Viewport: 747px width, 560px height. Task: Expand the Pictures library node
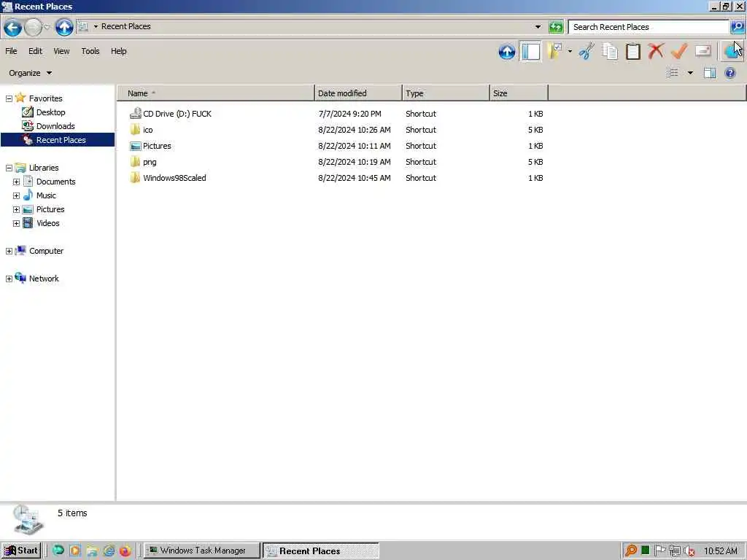tap(16, 209)
